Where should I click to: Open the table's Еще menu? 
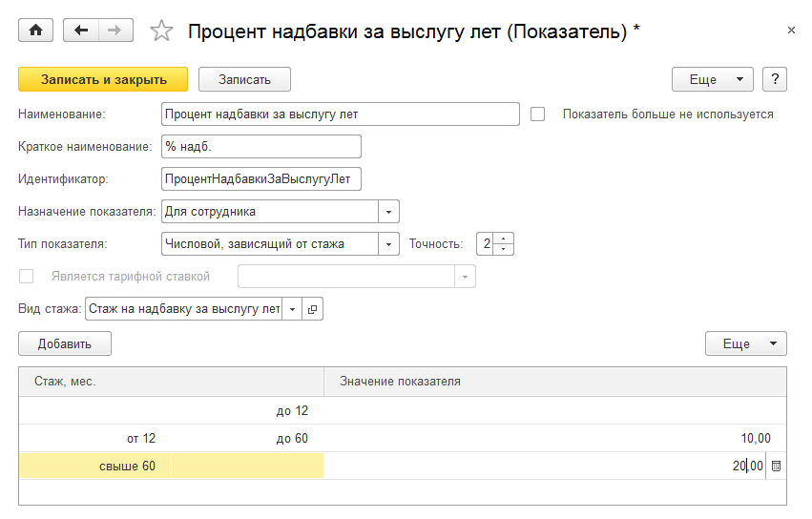point(745,343)
